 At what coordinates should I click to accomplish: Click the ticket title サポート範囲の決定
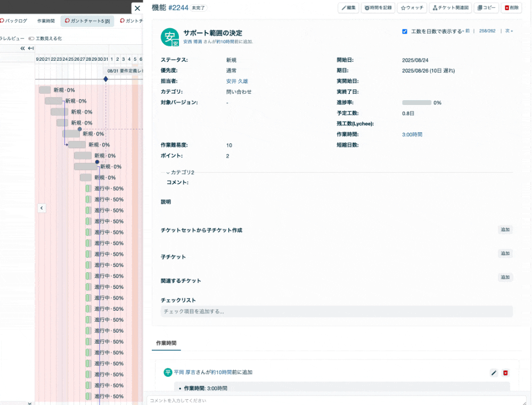212,33
